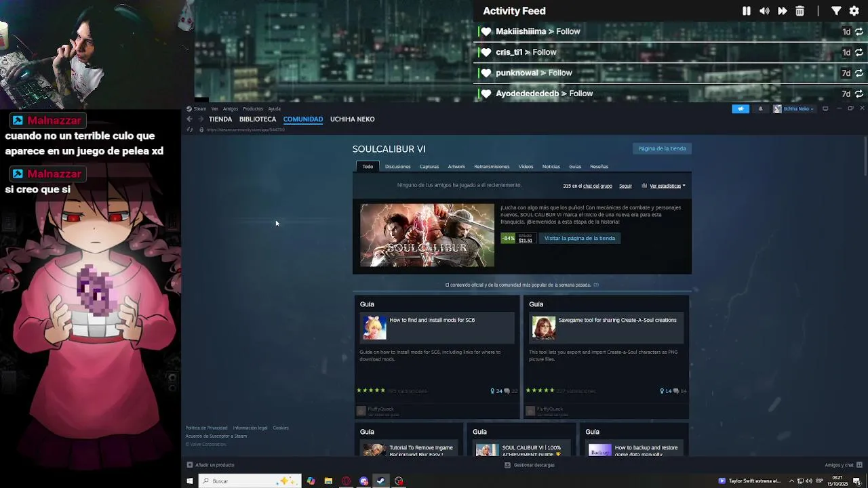Select the Videos tab
The image size is (868, 488).
pos(526,167)
